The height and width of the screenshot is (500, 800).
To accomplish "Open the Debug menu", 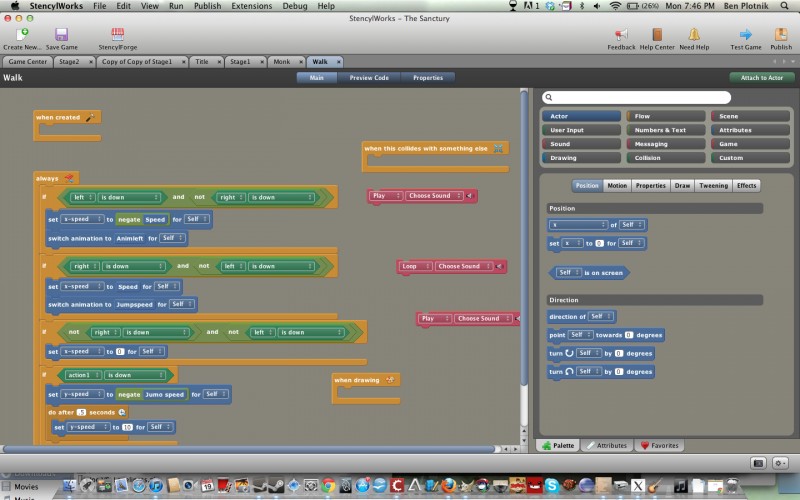I will [294, 6].
